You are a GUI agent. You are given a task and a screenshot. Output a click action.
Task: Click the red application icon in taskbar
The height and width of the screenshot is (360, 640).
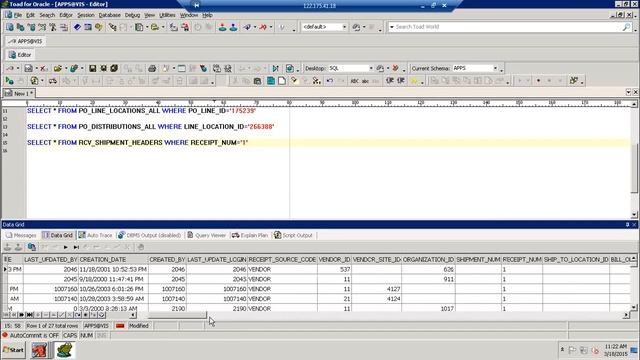click(39, 350)
